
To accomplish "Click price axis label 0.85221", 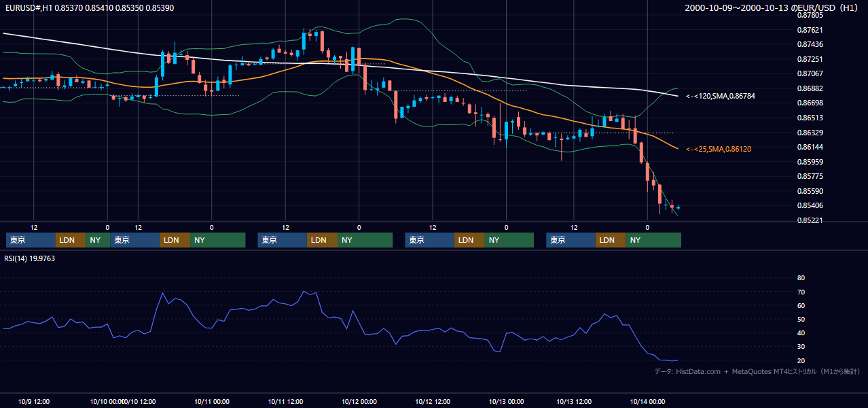I will (x=810, y=220).
